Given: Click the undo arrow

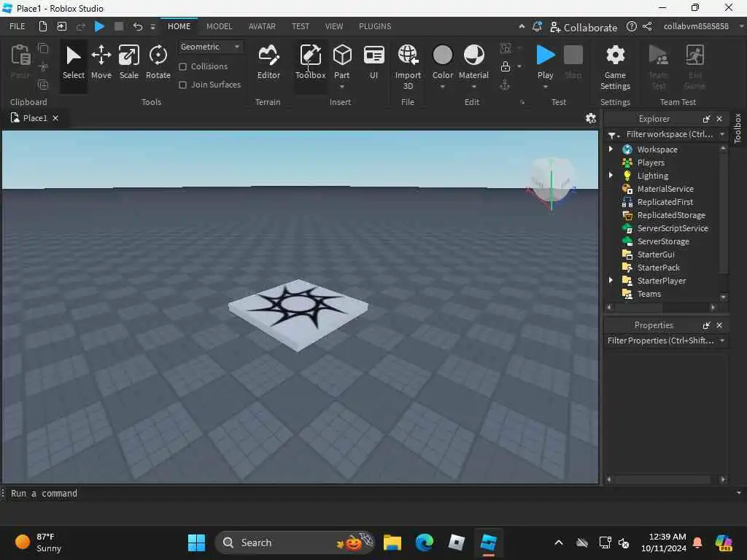Looking at the screenshot, I should click(138, 26).
